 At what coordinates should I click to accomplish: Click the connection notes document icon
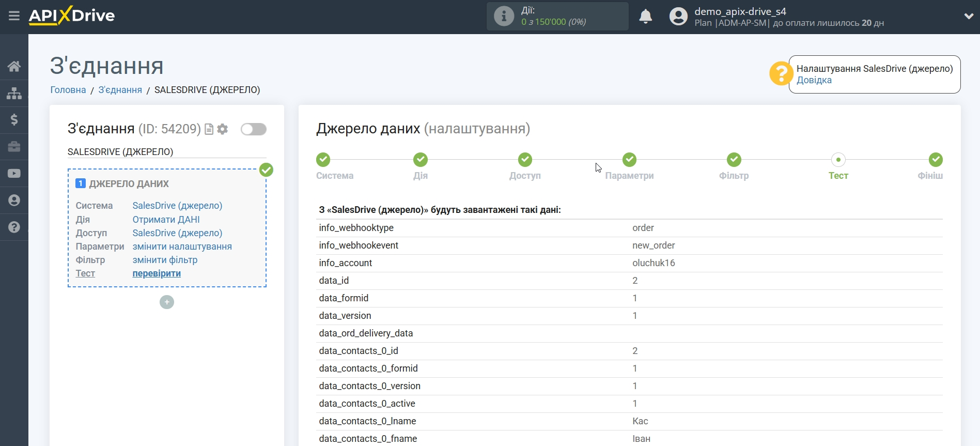pyautogui.click(x=209, y=129)
